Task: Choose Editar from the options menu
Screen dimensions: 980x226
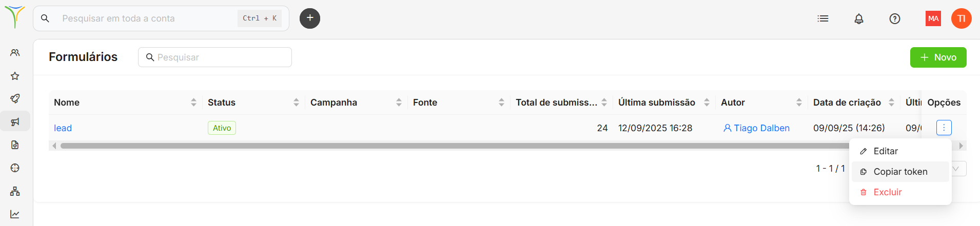Action: 886,151
